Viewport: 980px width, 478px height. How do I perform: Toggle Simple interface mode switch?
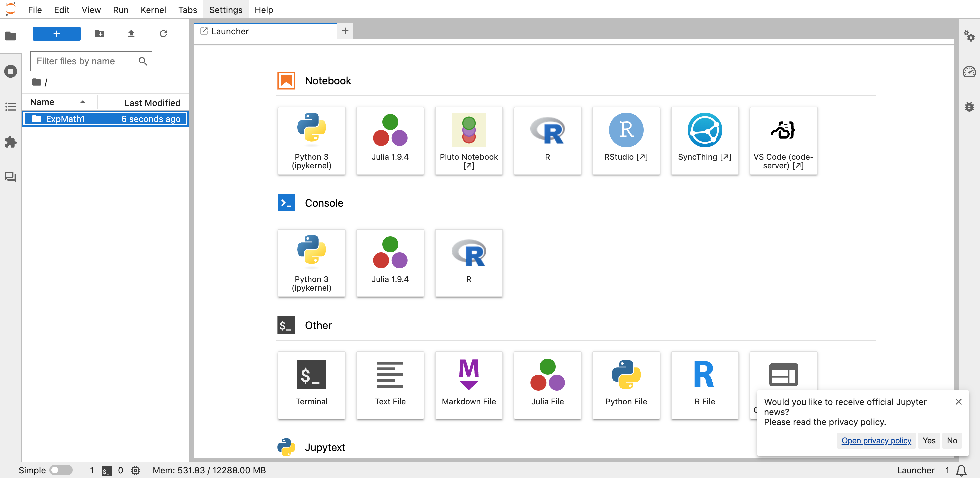pos(61,470)
